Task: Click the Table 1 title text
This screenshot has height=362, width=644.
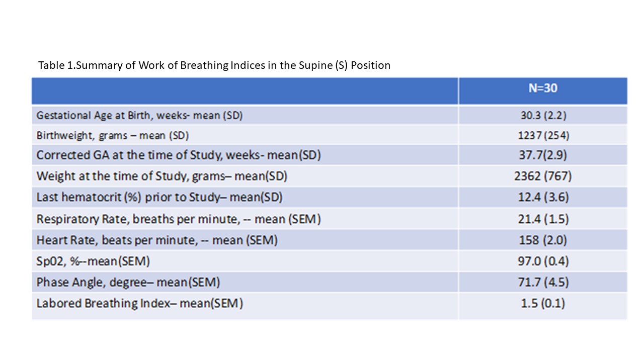Action: tap(214, 65)
